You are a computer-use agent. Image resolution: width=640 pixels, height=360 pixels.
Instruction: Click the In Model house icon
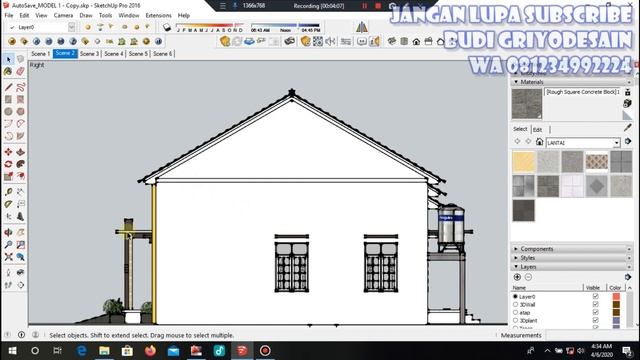pyautogui.click(x=539, y=142)
